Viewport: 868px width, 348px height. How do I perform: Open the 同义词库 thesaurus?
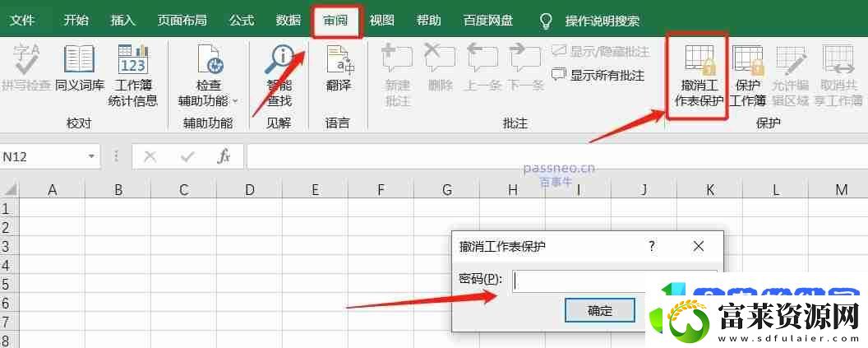point(80,67)
